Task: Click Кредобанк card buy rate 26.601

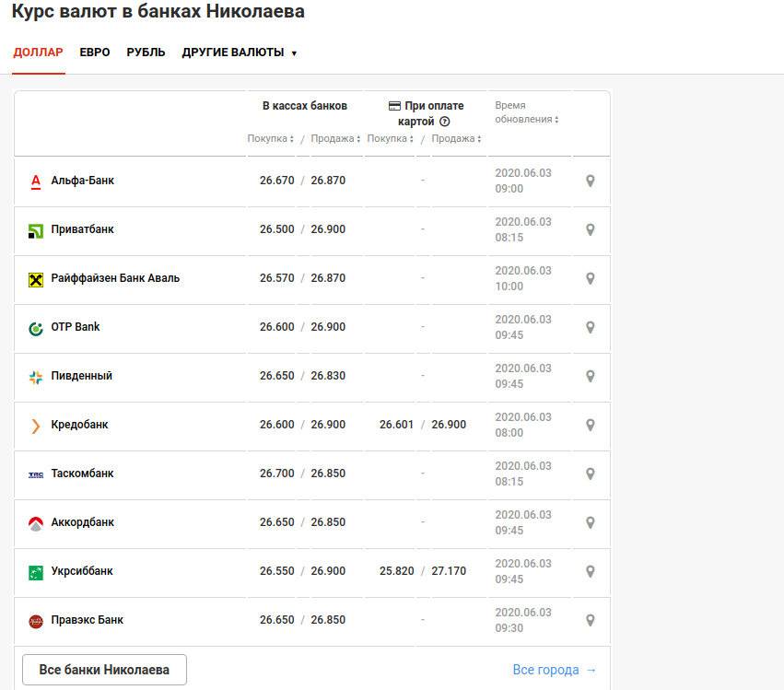Action: pos(396,425)
